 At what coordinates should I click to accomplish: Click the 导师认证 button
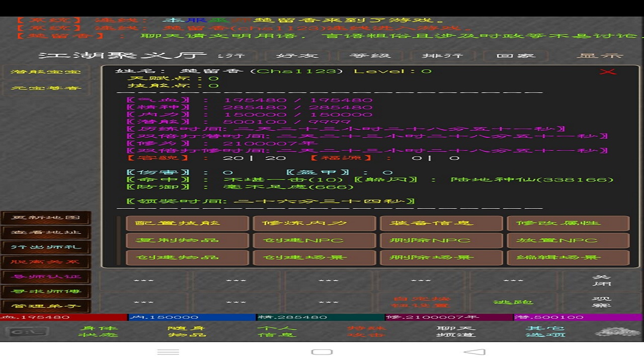(x=46, y=277)
